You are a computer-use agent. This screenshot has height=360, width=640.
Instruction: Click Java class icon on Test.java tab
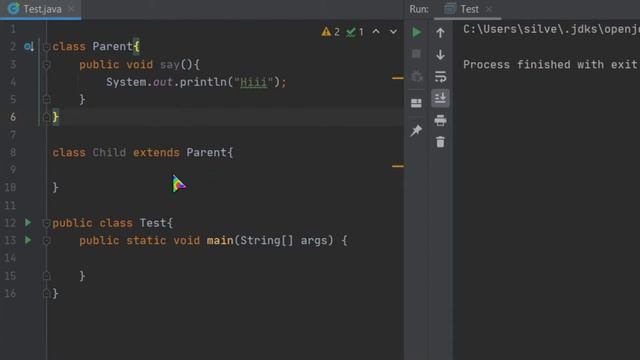click(x=13, y=9)
